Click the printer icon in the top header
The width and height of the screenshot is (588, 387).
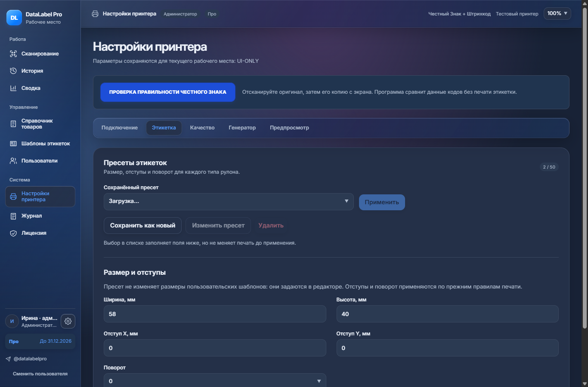95,14
